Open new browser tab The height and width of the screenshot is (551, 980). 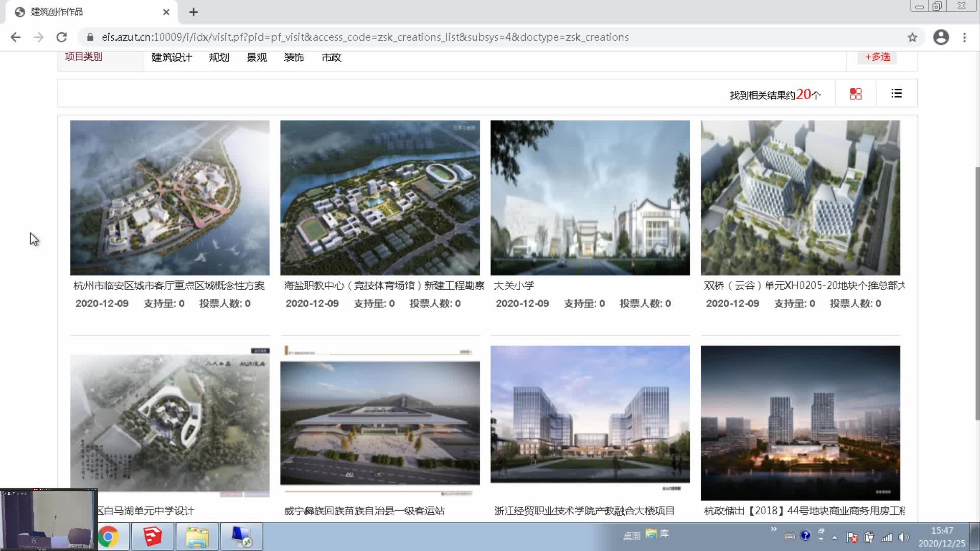point(193,12)
